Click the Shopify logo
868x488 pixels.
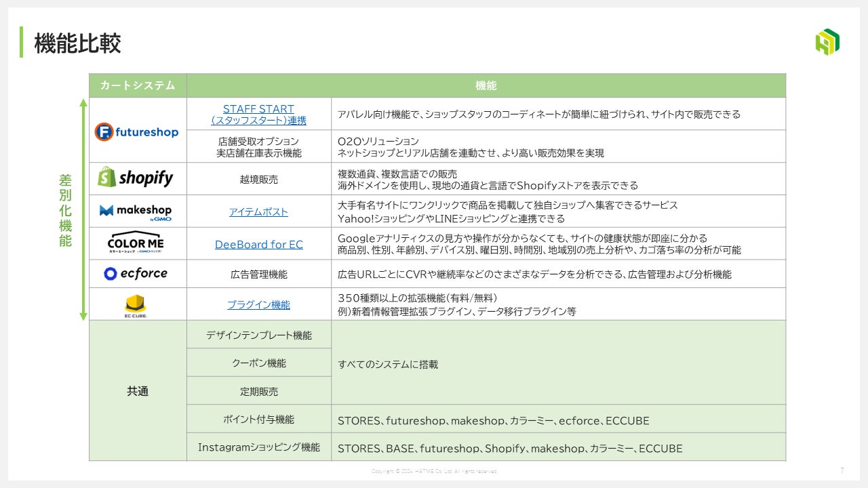136,178
